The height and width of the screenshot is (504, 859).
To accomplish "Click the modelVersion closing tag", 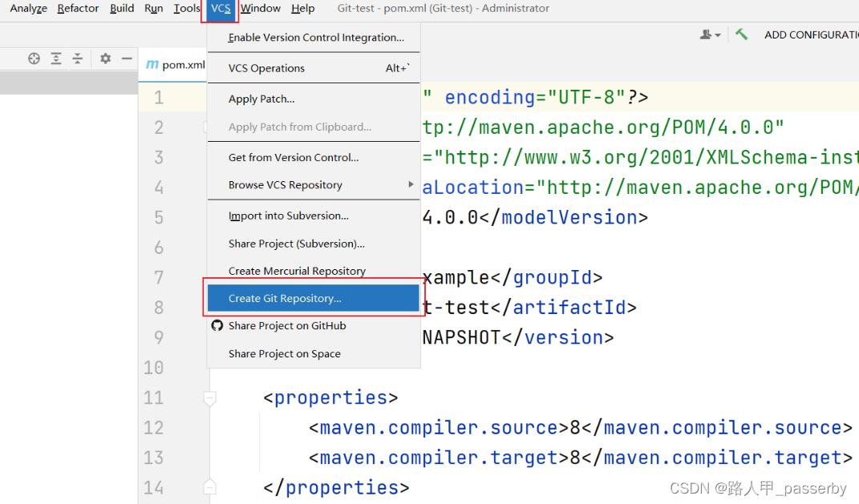I will [564, 217].
